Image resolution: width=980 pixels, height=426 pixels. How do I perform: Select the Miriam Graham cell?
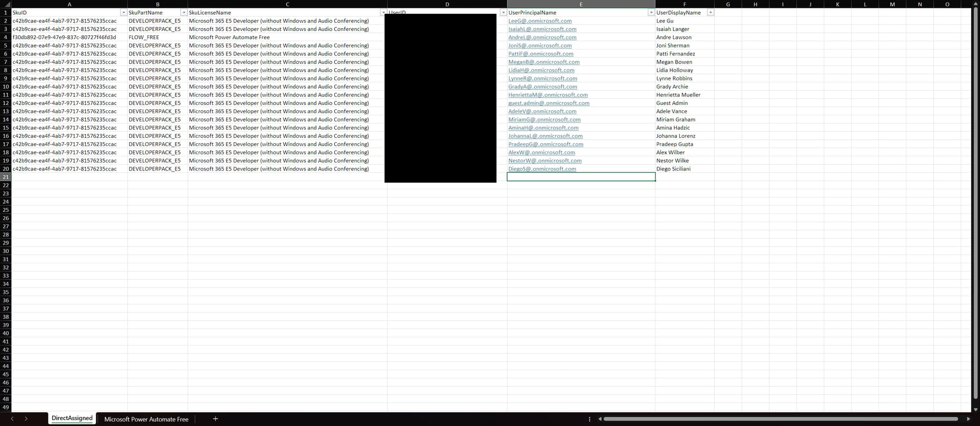(x=685, y=120)
